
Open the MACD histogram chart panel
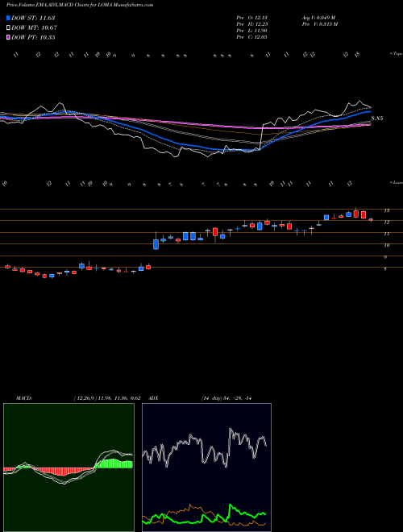(69, 468)
